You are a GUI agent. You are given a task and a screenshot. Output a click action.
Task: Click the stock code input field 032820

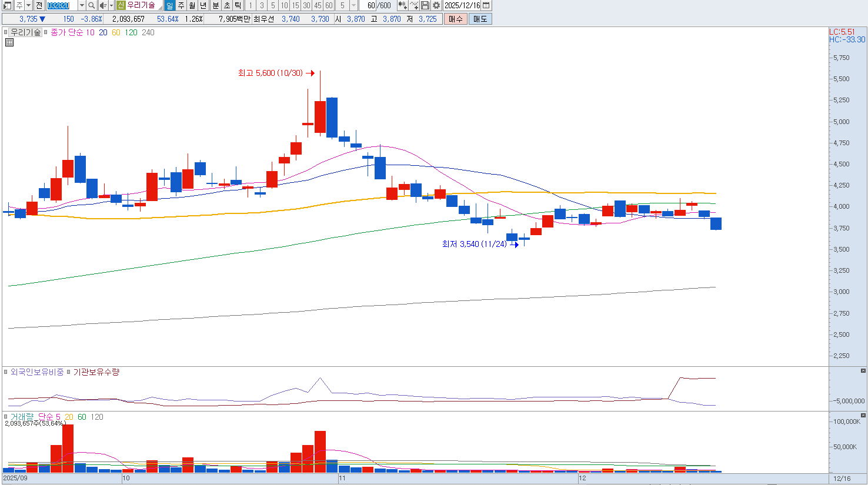[x=61, y=5]
